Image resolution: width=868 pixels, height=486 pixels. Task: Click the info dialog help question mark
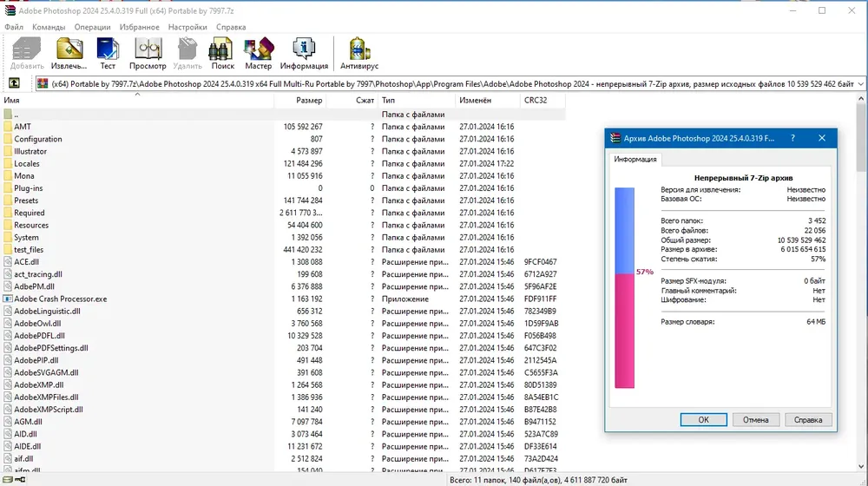click(792, 138)
